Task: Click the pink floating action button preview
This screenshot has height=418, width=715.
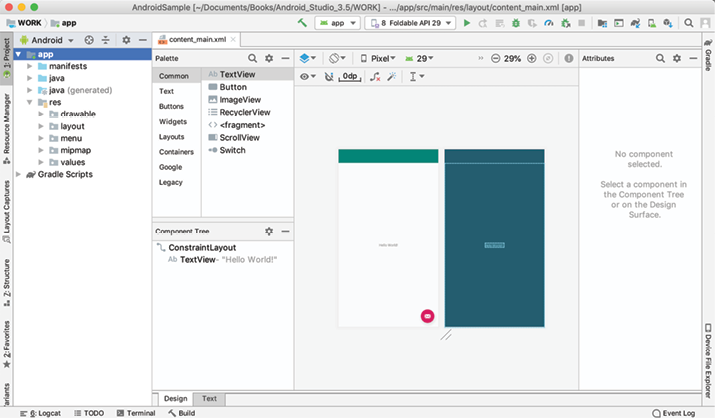Action: click(x=427, y=316)
